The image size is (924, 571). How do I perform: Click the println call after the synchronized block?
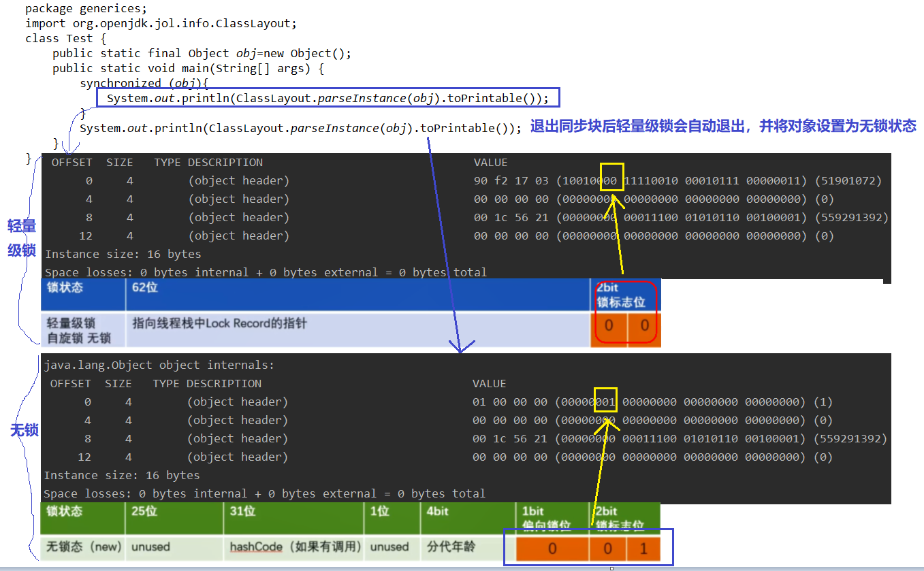[x=300, y=129]
